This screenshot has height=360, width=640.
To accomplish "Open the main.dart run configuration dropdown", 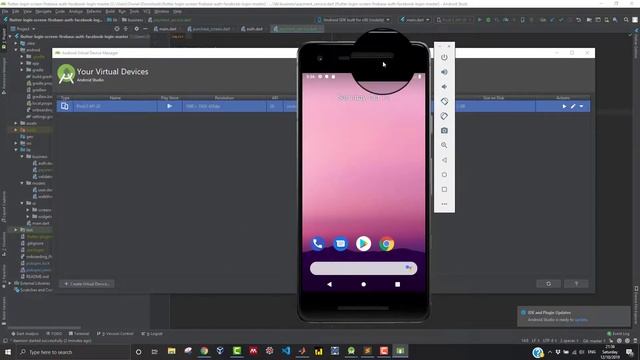I will point(415,20).
